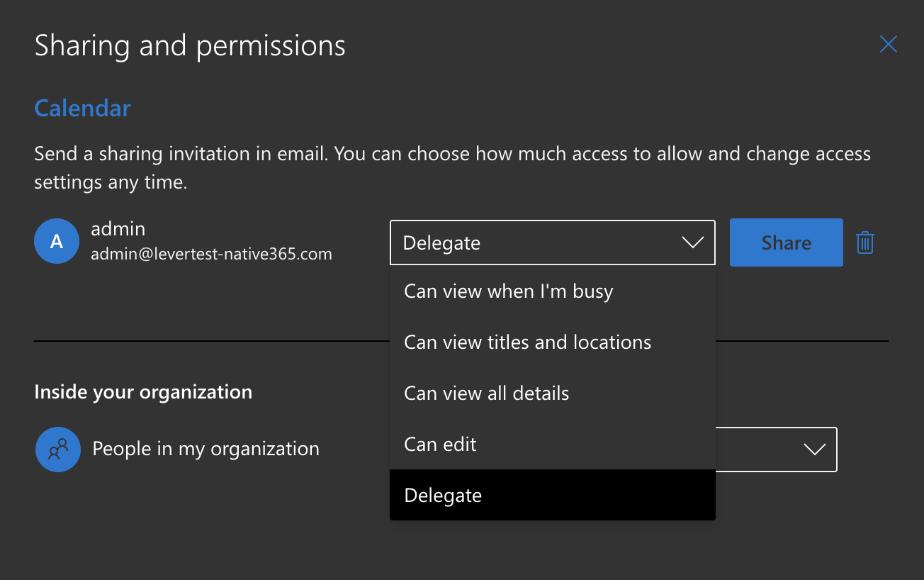Screen dimensions: 924x580
Task: Click the admin email address text
Action: [211, 253]
